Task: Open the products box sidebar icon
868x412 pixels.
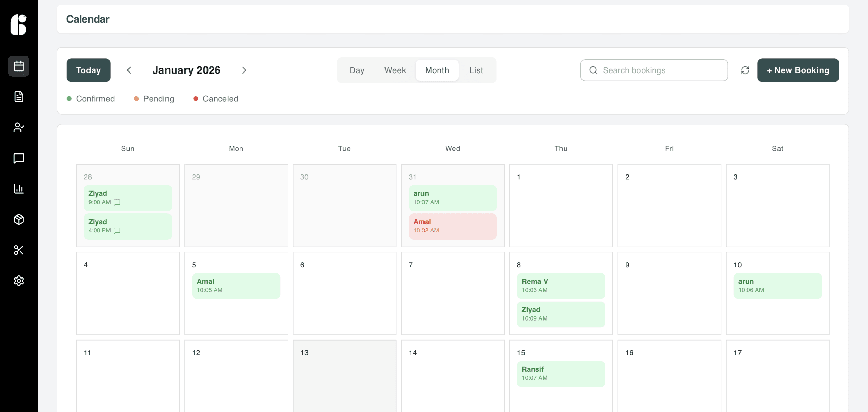Action: (x=19, y=220)
